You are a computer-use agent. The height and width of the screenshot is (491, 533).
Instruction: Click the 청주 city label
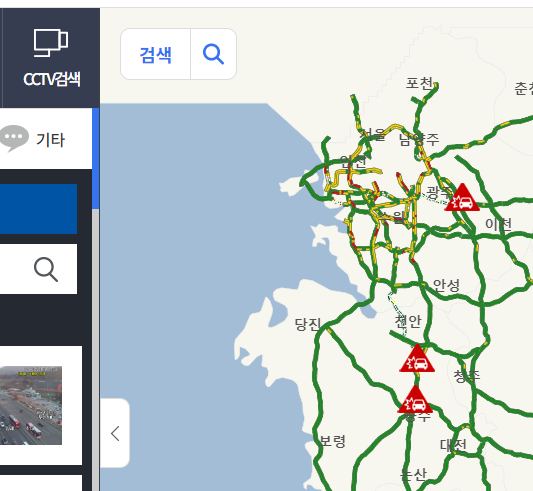click(x=467, y=376)
